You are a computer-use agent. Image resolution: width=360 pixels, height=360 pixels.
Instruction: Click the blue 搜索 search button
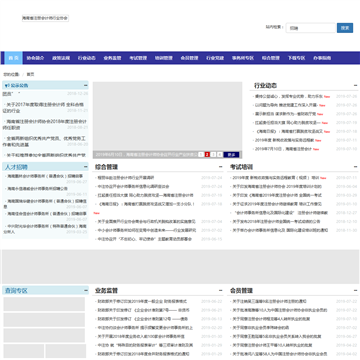point(345,28)
